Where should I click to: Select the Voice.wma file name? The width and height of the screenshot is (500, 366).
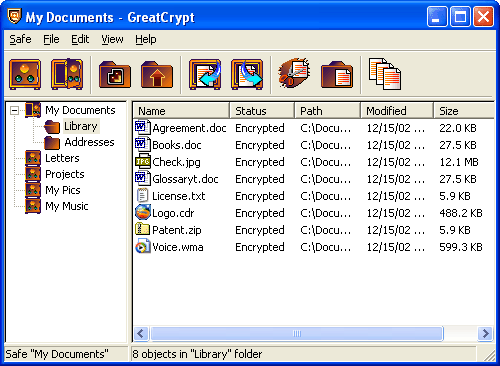pyautogui.click(x=178, y=247)
